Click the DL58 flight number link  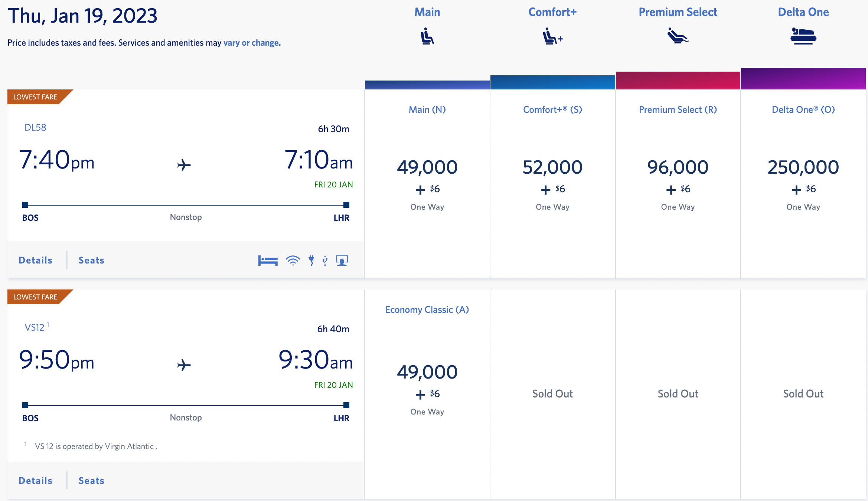pyautogui.click(x=35, y=127)
